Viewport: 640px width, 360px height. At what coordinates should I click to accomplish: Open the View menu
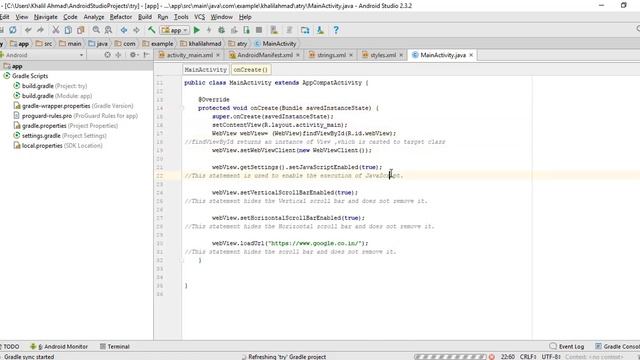pyautogui.click(x=22, y=17)
